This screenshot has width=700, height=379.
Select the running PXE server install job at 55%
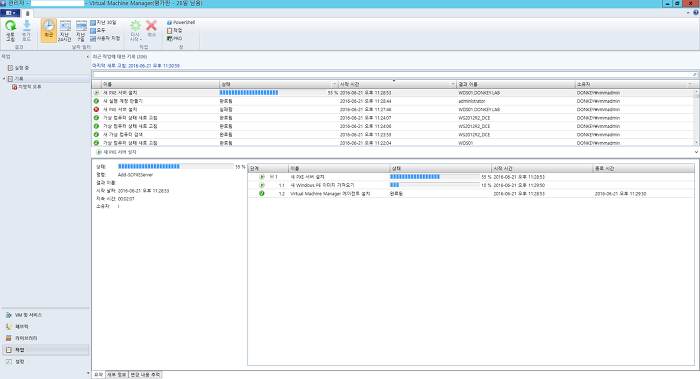[x=392, y=93]
